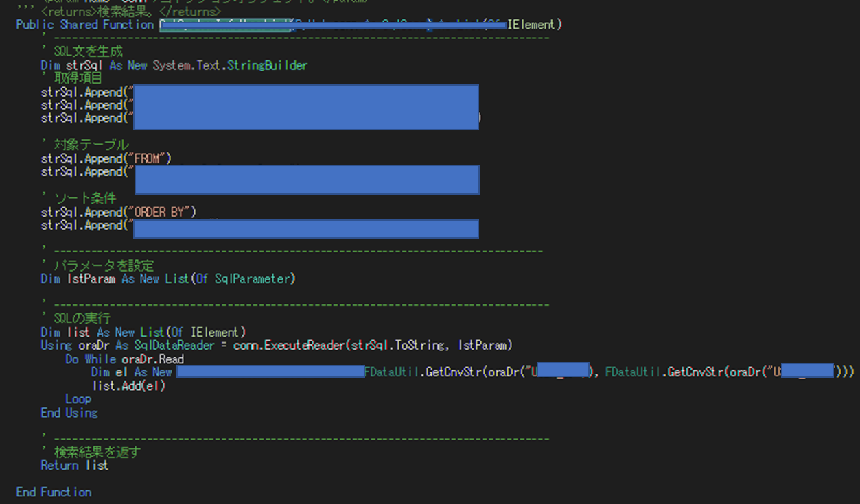Click the 'End Using' line

69,413
